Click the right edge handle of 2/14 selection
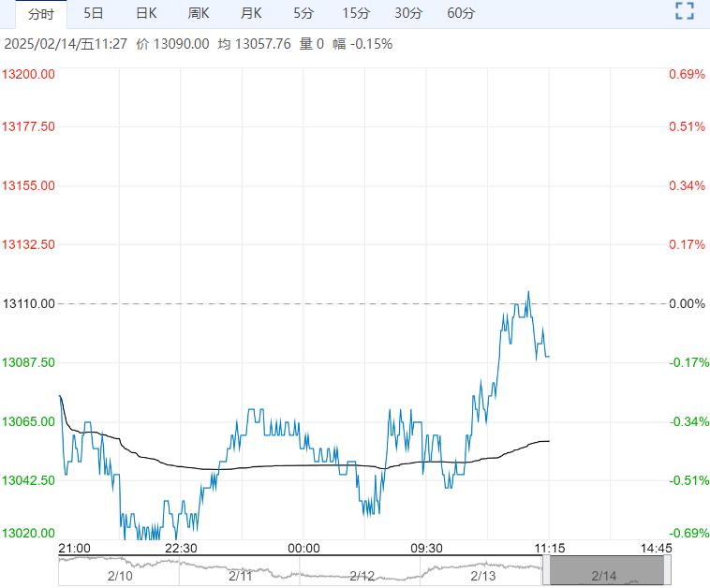Screen dimensions: 710x588 (x=667, y=570)
